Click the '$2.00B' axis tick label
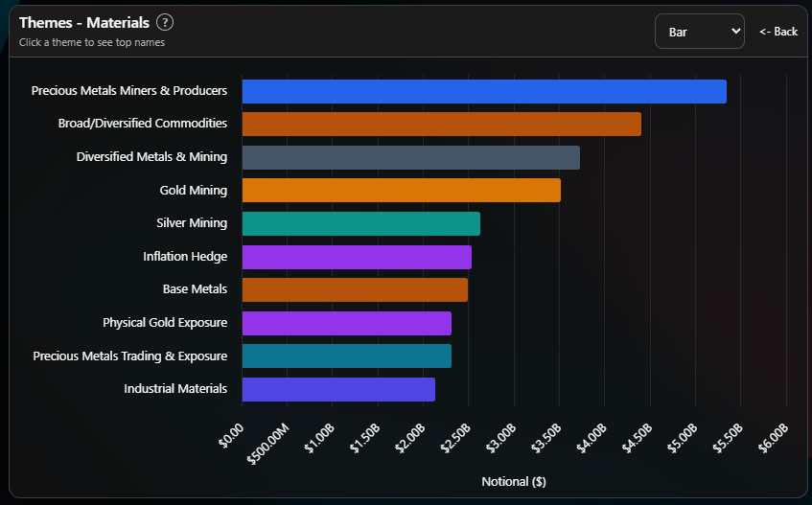Image resolution: width=812 pixels, height=505 pixels. (410, 438)
